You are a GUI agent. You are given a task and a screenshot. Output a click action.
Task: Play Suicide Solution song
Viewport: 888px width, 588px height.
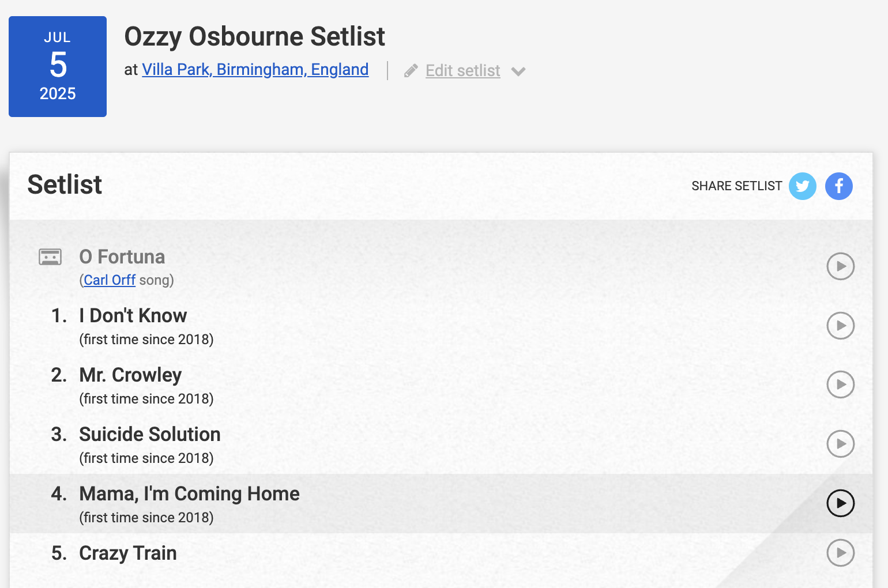pyautogui.click(x=841, y=444)
